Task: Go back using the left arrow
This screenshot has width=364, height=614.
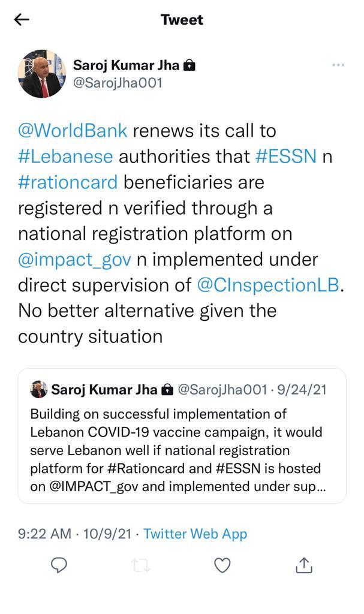Action: (22, 20)
